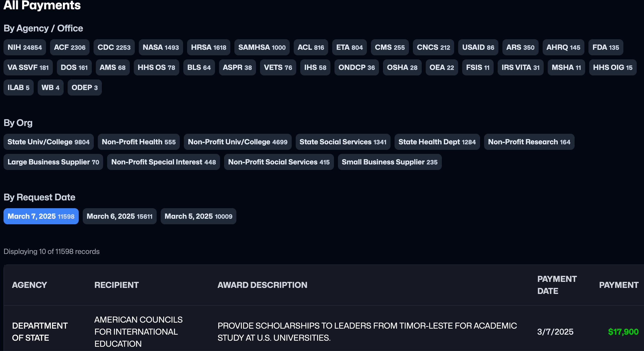The image size is (644, 351).
Task: Toggle the active March 7, 2025 date filter
Action: pyautogui.click(x=41, y=216)
